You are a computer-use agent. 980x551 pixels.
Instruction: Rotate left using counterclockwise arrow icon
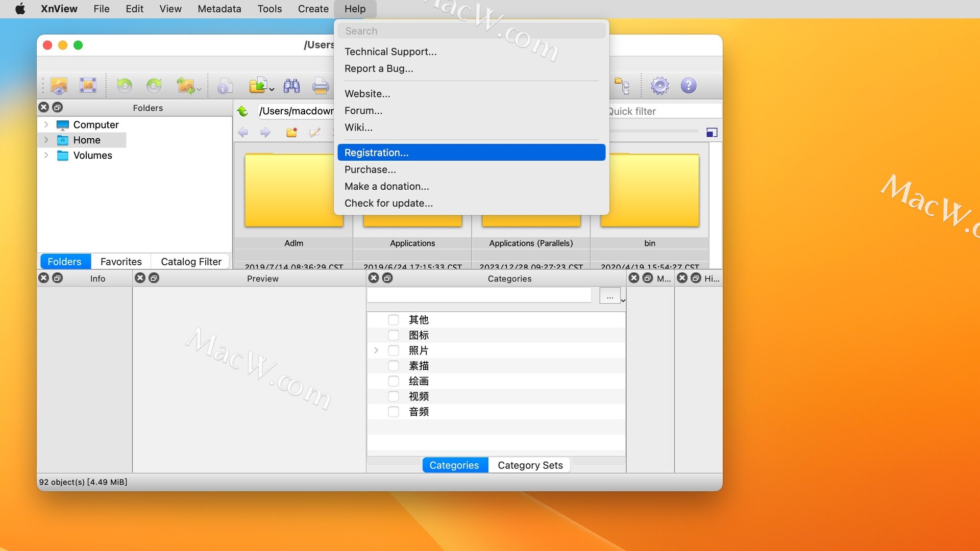125,85
